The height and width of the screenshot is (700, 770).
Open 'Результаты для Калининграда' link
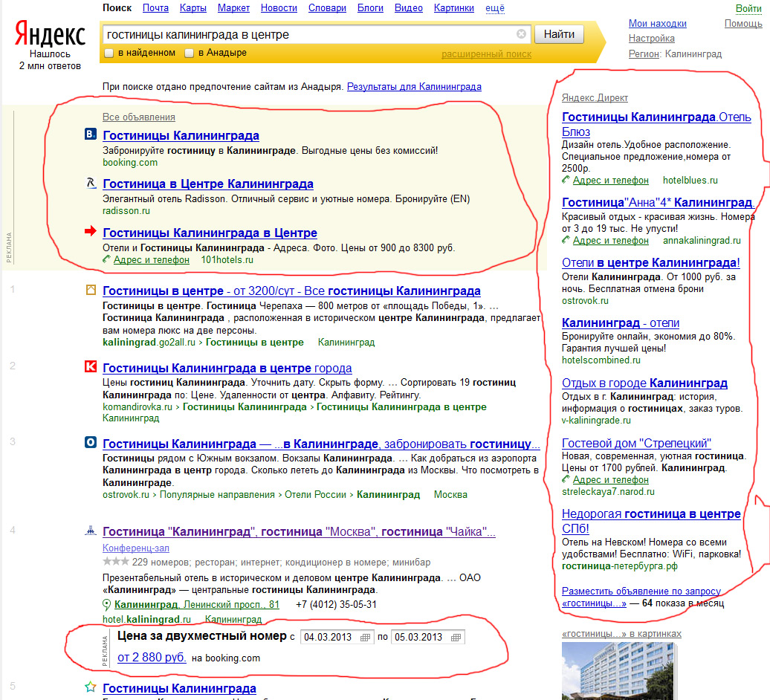click(414, 86)
